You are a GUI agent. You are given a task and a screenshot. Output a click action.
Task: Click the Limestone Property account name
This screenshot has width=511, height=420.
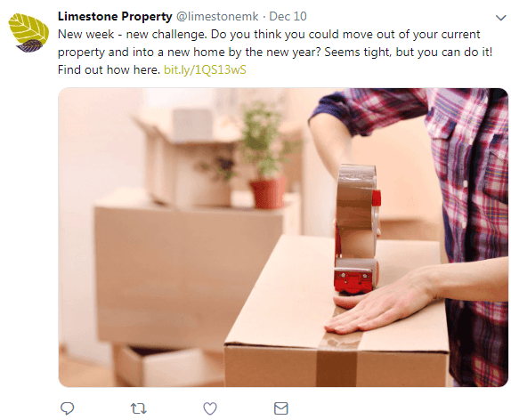[115, 16]
